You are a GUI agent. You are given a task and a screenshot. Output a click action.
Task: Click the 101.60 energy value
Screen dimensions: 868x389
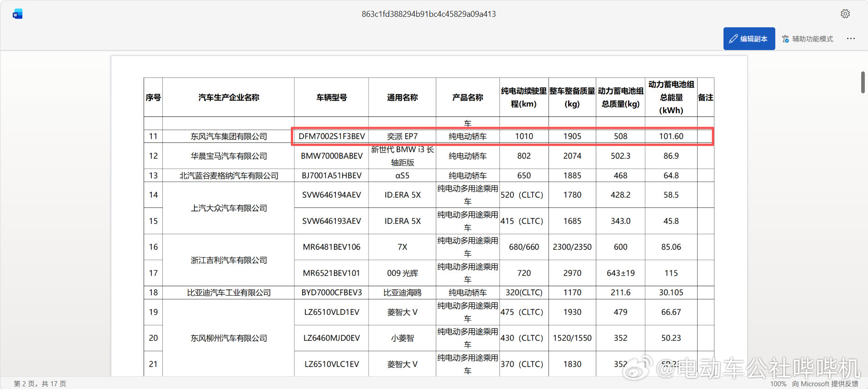pyautogui.click(x=671, y=136)
